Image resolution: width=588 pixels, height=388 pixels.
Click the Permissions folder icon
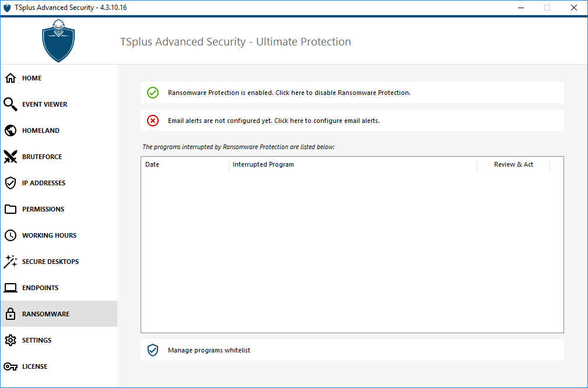(x=10, y=209)
